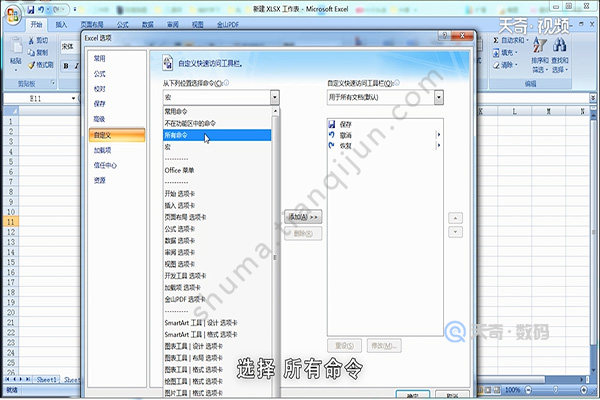Open Sort & Filter (排序和筛选) AZ icon

pos(540,45)
